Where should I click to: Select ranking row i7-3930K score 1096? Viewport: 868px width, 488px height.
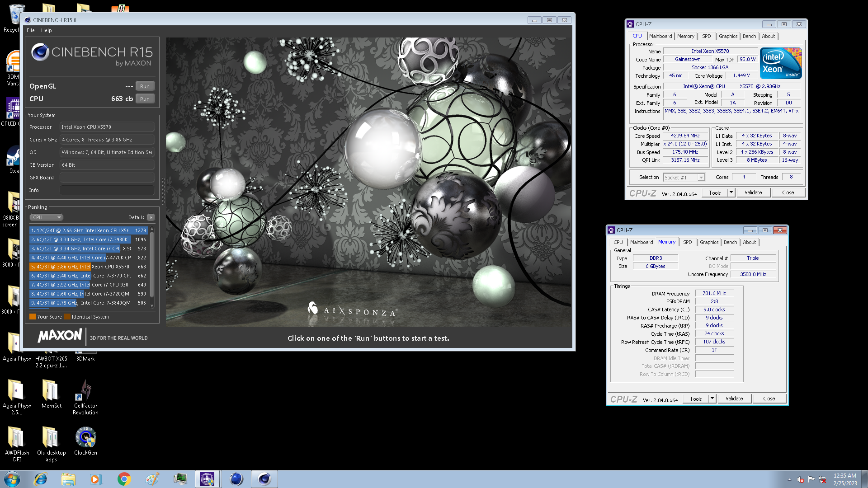[x=89, y=239]
